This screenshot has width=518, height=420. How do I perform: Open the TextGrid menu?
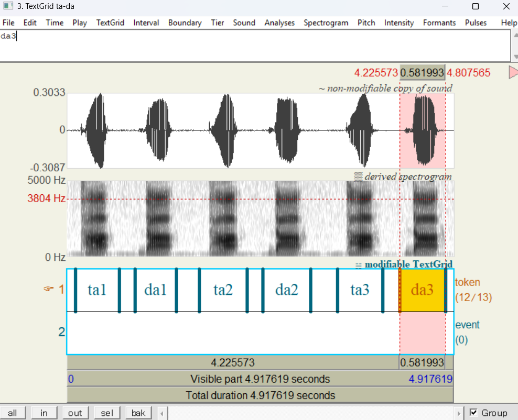110,23
